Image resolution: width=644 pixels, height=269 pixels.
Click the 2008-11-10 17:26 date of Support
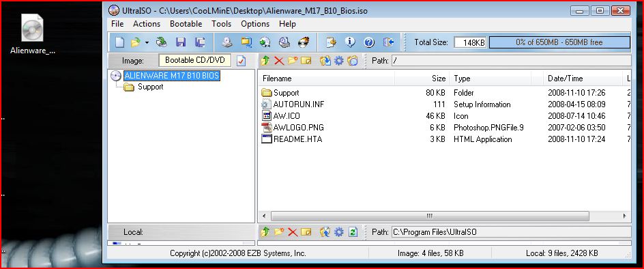(576, 93)
